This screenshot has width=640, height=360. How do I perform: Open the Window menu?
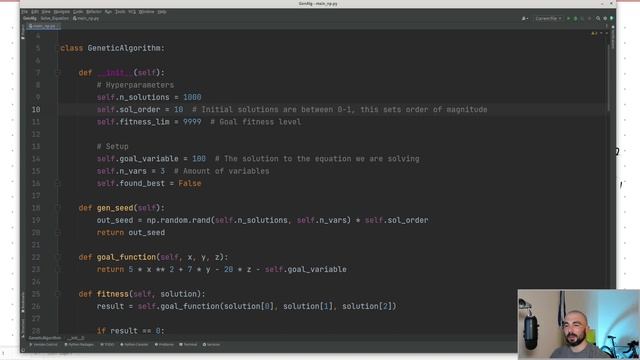coord(146,12)
